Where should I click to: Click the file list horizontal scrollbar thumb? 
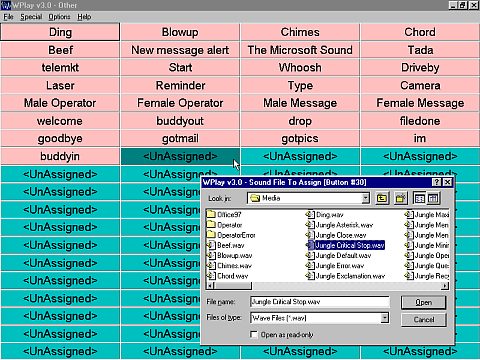[x=232, y=286]
